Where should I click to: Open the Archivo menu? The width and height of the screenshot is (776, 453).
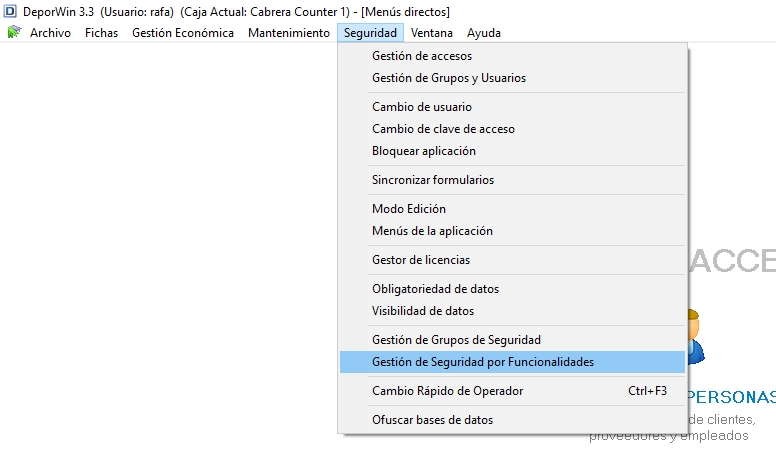50,33
